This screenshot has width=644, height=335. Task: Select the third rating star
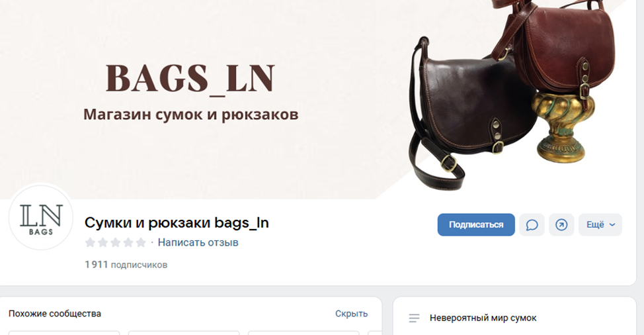click(x=116, y=242)
